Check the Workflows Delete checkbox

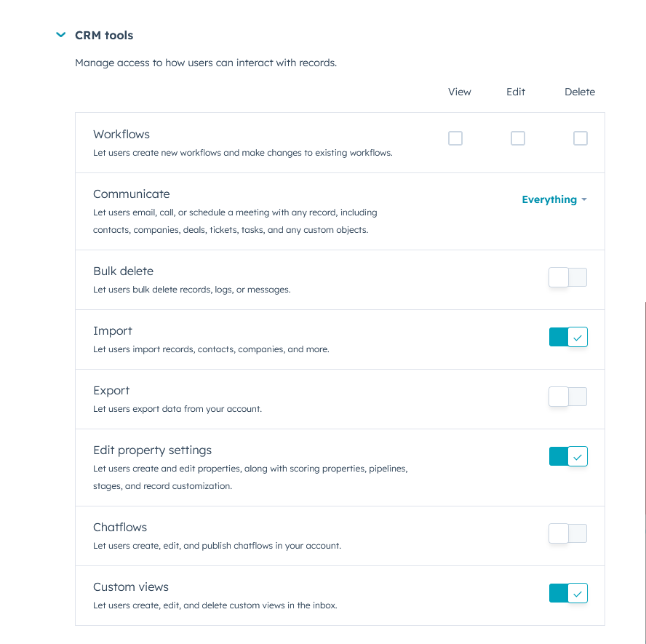pos(581,138)
